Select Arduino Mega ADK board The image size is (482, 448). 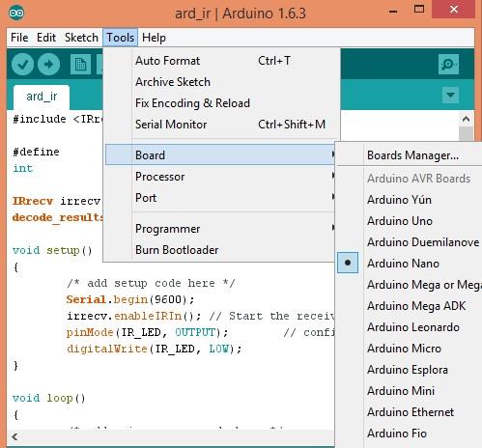[x=409, y=306]
